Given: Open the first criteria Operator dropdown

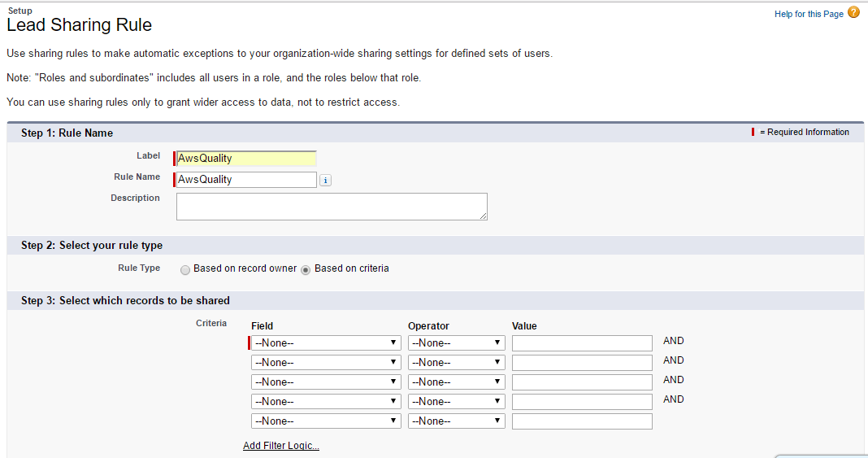Looking at the screenshot, I should pyautogui.click(x=456, y=342).
